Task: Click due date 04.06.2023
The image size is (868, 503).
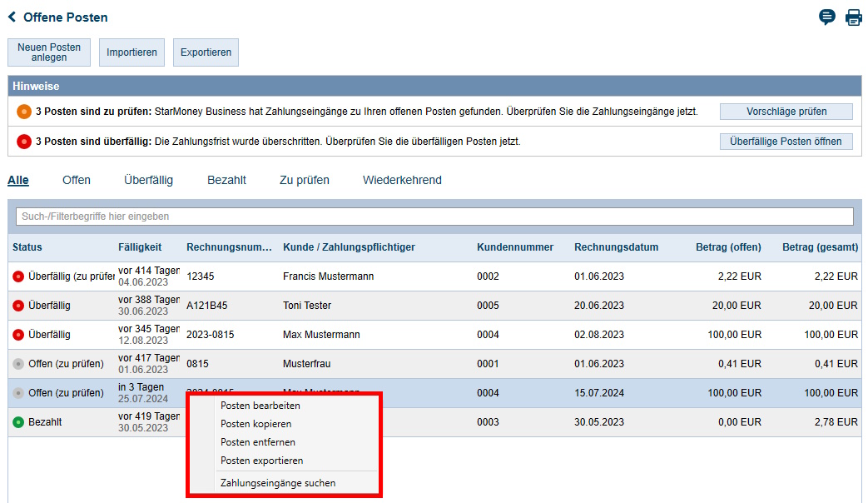Action: [x=143, y=282]
